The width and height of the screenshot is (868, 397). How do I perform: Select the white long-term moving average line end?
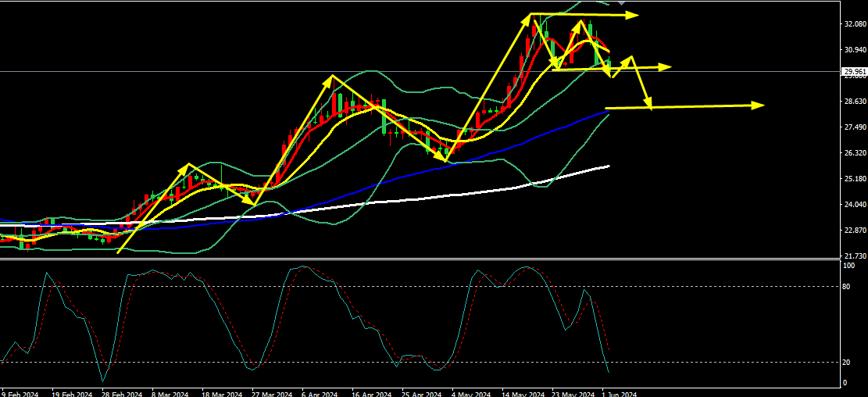[608, 166]
